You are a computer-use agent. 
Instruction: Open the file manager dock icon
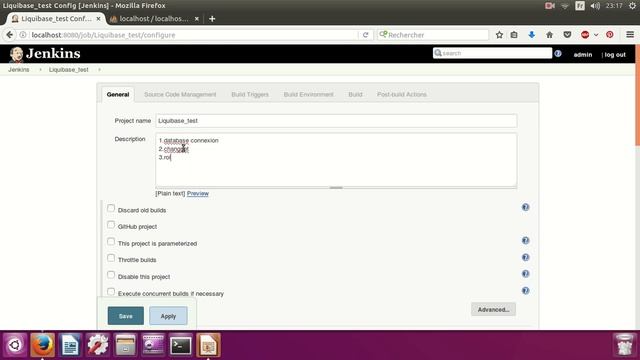125,345
